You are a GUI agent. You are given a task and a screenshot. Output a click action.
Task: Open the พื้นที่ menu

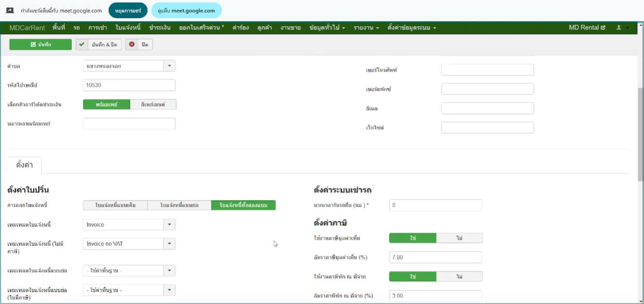tap(59, 27)
